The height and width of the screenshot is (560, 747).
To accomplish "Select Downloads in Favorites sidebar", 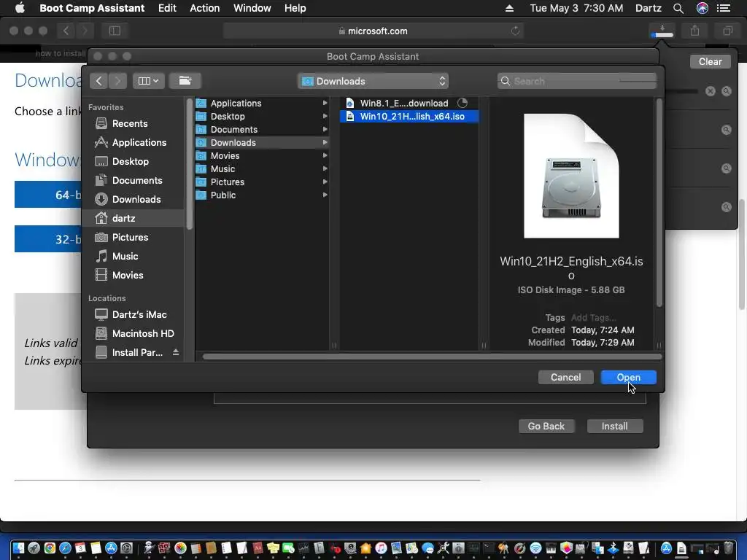I will click(x=136, y=200).
